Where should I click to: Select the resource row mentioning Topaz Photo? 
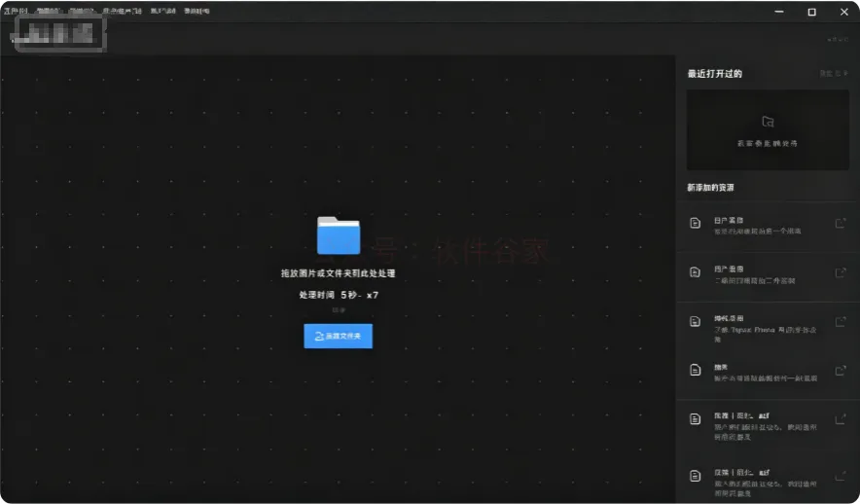click(x=768, y=326)
